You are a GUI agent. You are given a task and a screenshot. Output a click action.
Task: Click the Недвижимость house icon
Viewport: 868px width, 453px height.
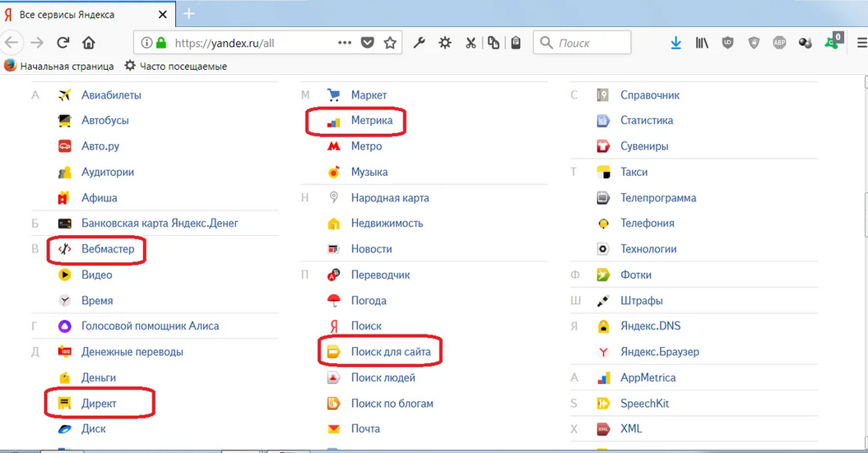pyautogui.click(x=334, y=224)
